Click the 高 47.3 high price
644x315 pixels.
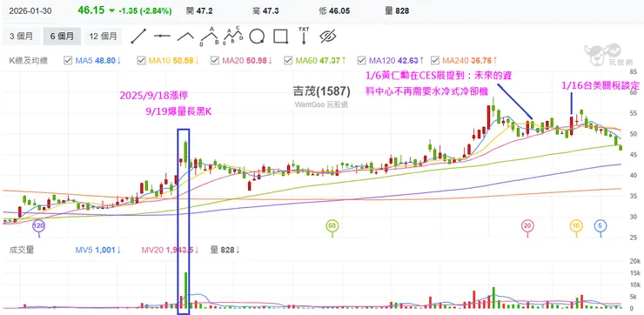pyautogui.click(x=265, y=11)
